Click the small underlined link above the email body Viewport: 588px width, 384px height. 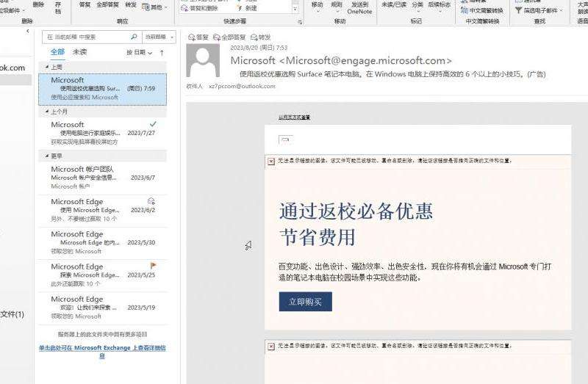(x=295, y=117)
